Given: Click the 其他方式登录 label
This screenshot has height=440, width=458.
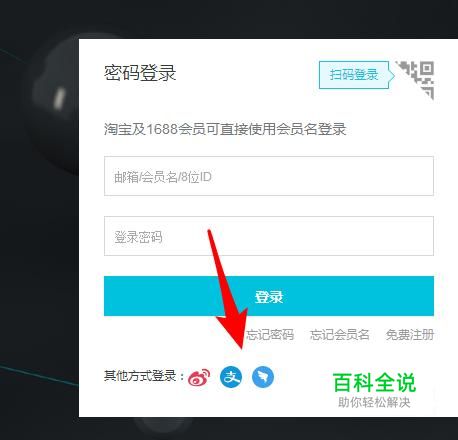Looking at the screenshot, I should 144,376.
